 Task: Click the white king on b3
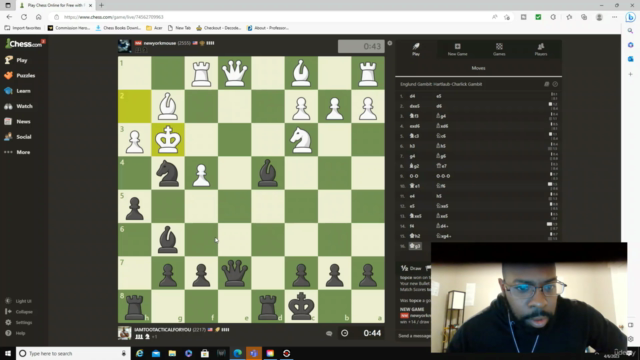point(168,140)
